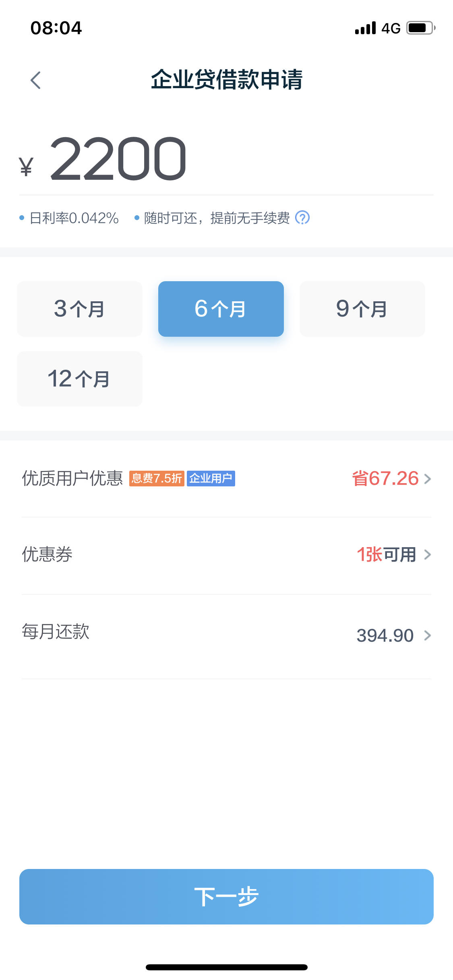Tap the cellular signal bars icon
The height and width of the screenshot is (980, 453).
click(x=366, y=28)
